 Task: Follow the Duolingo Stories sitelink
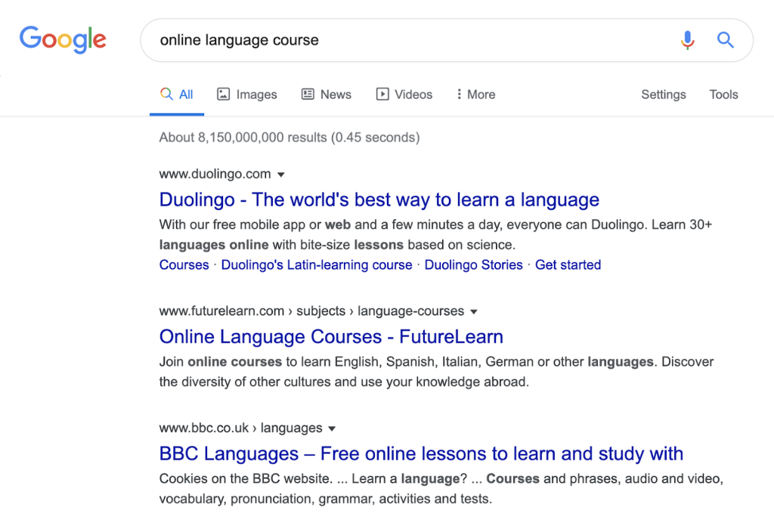[473, 265]
